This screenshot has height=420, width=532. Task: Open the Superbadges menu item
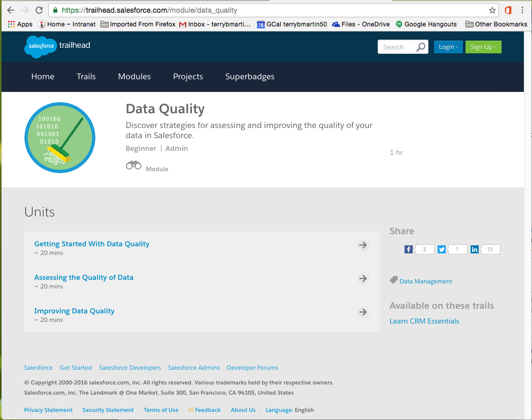click(x=249, y=77)
